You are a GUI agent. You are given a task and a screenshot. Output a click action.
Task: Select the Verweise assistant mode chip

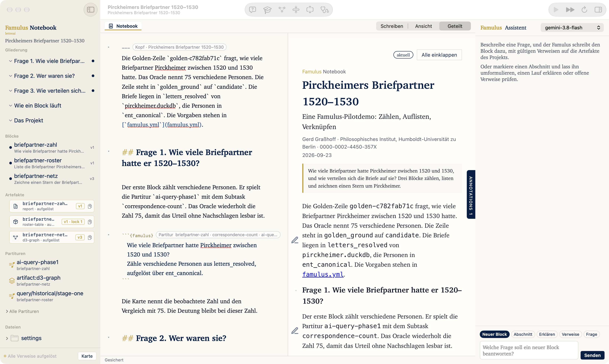pos(570,334)
